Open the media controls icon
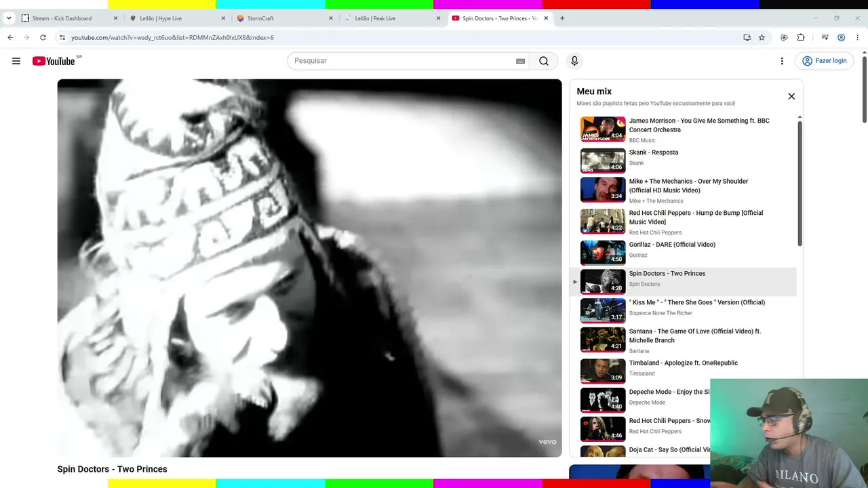 point(825,37)
